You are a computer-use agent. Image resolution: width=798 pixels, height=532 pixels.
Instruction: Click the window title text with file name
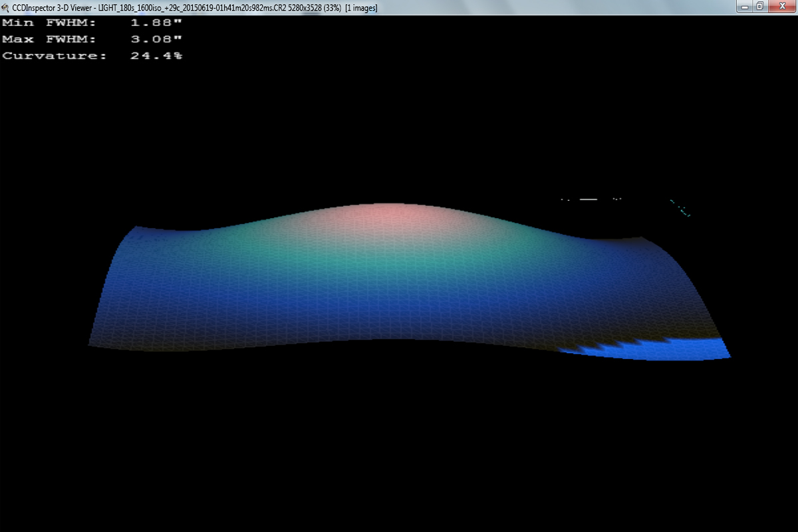(x=195, y=7)
